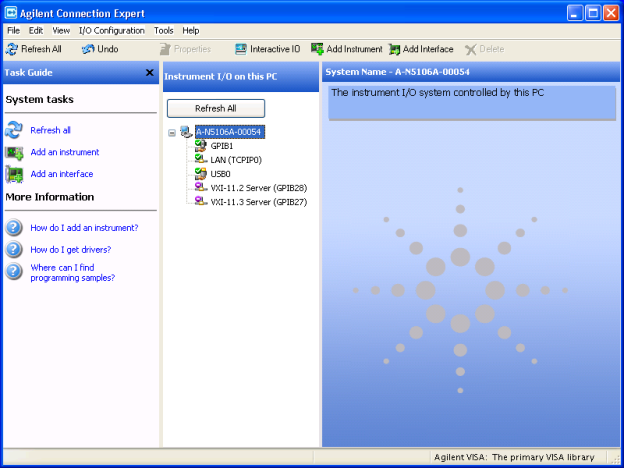Viewport: 624px width, 468px height.
Task: Click the USB0 interface icon
Action: (201, 174)
